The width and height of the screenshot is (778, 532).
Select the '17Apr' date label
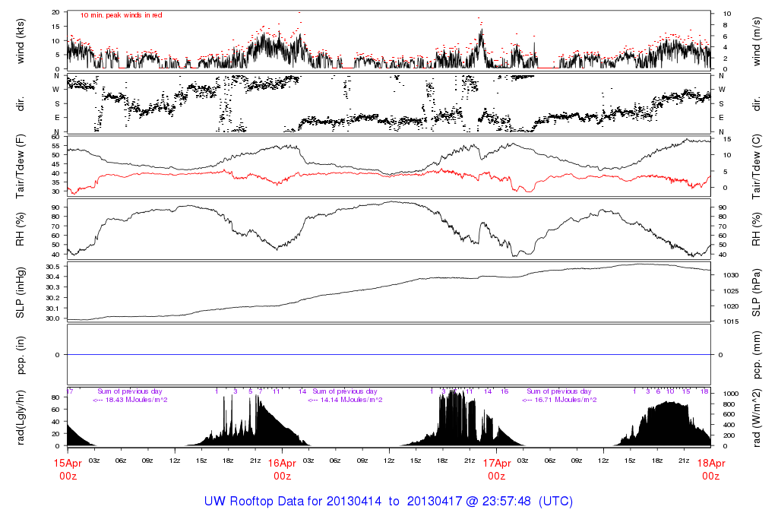497,464
